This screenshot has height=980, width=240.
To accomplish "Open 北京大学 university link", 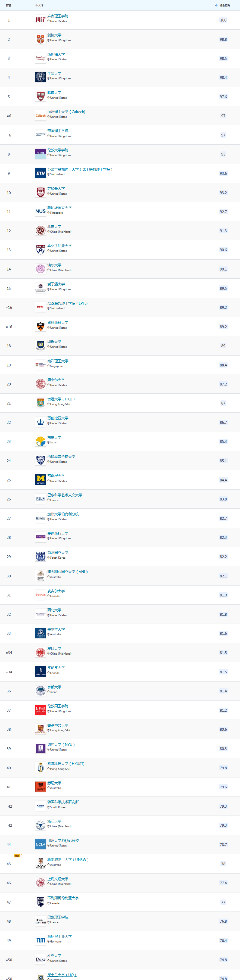I will [54, 226].
